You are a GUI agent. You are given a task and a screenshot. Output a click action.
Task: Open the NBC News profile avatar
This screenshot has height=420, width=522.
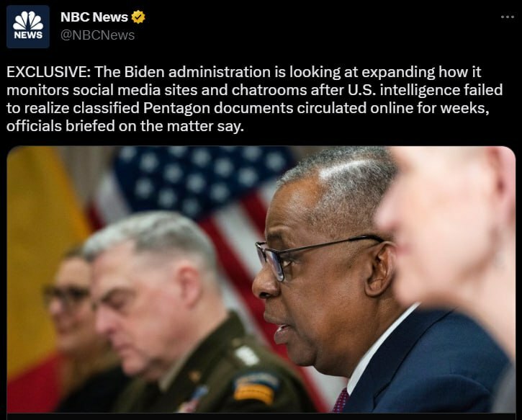28,27
